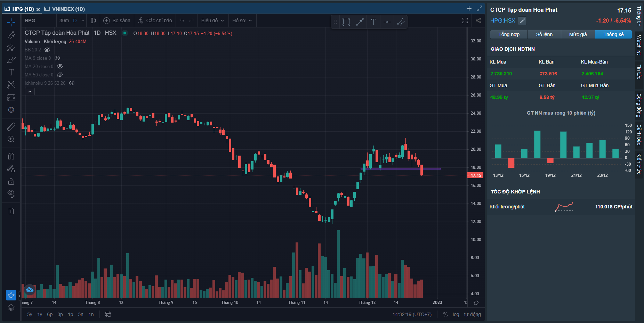
Task: Select the brush drawing tool
Action: coord(11,60)
